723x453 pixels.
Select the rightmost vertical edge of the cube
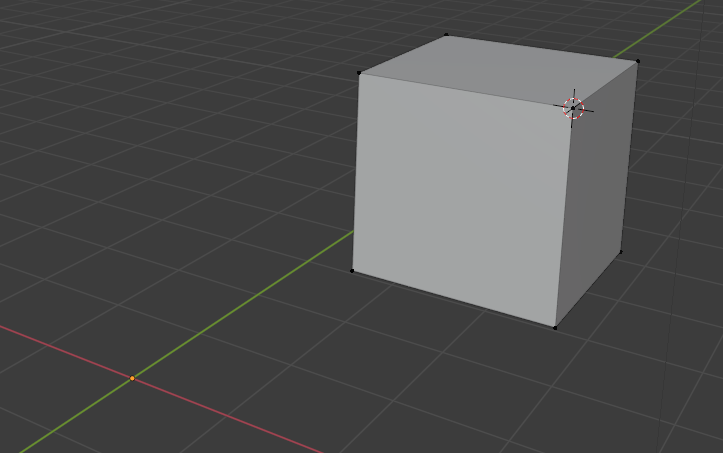click(x=629, y=156)
